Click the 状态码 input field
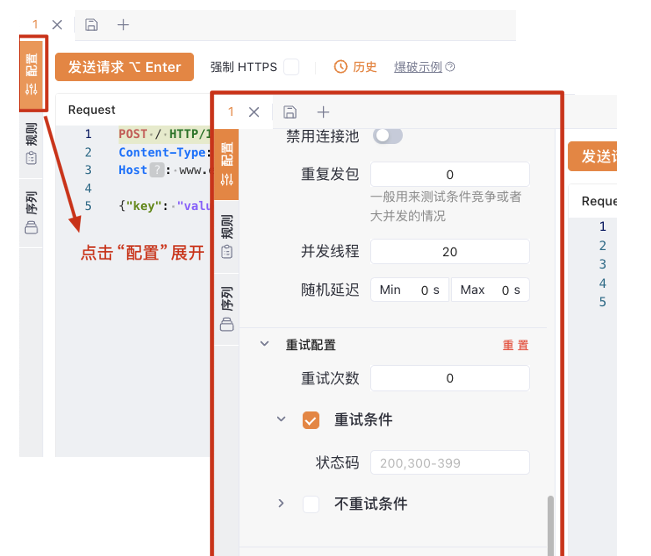Viewport: 651px width, 556px height. click(x=450, y=463)
